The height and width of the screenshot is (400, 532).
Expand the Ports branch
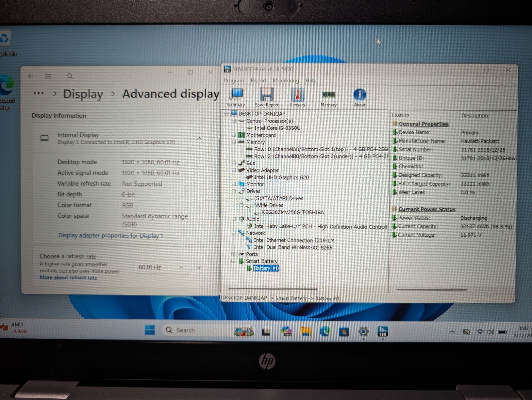233,254
